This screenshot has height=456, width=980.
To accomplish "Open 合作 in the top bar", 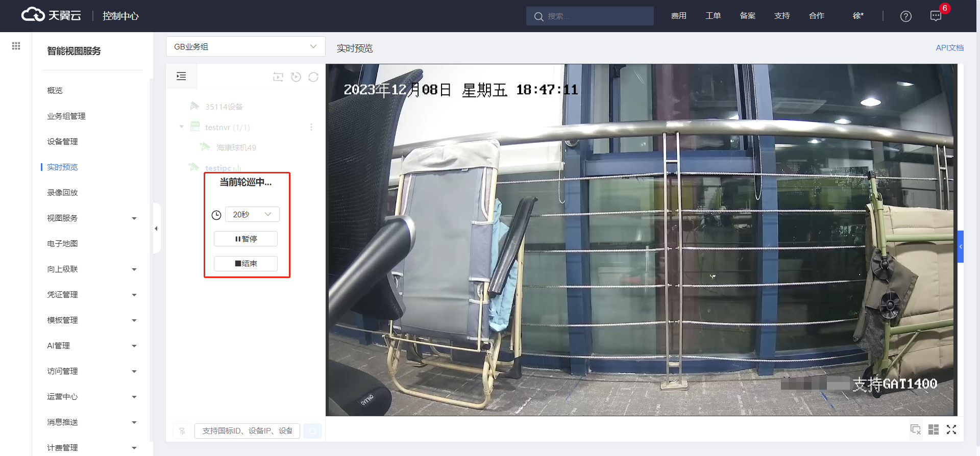I will click(x=817, y=16).
